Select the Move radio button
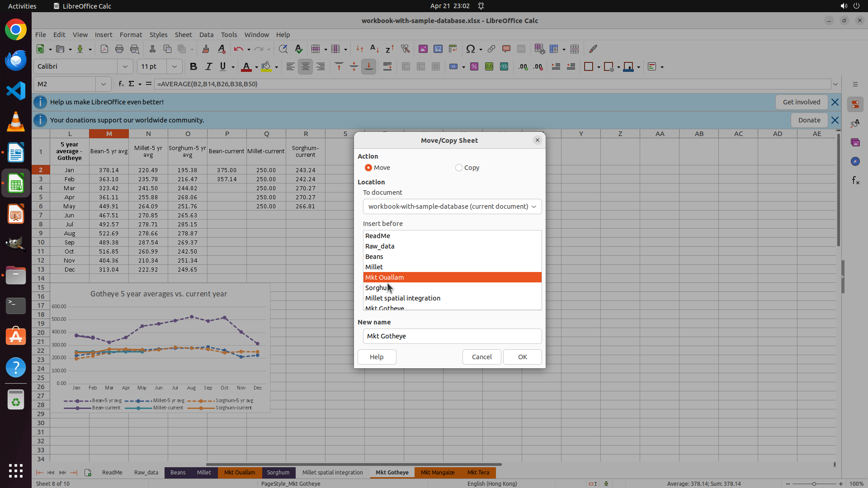The image size is (868, 488). pyautogui.click(x=368, y=168)
